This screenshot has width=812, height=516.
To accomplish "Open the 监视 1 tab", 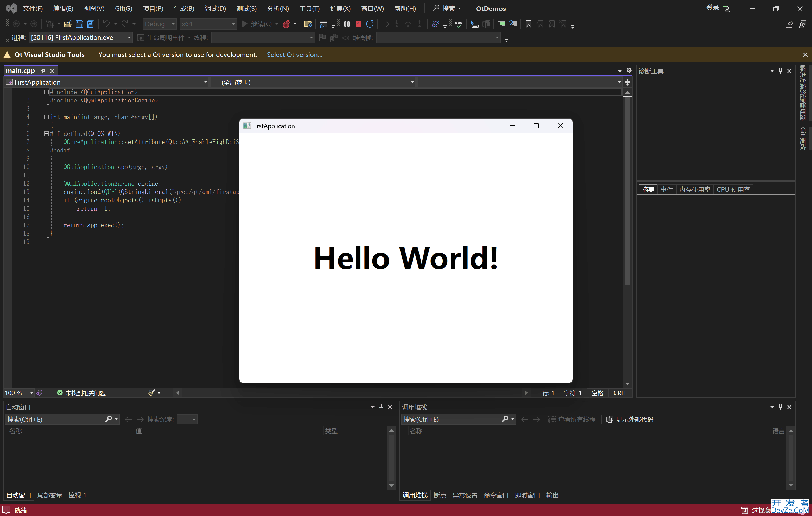I will [x=78, y=495].
